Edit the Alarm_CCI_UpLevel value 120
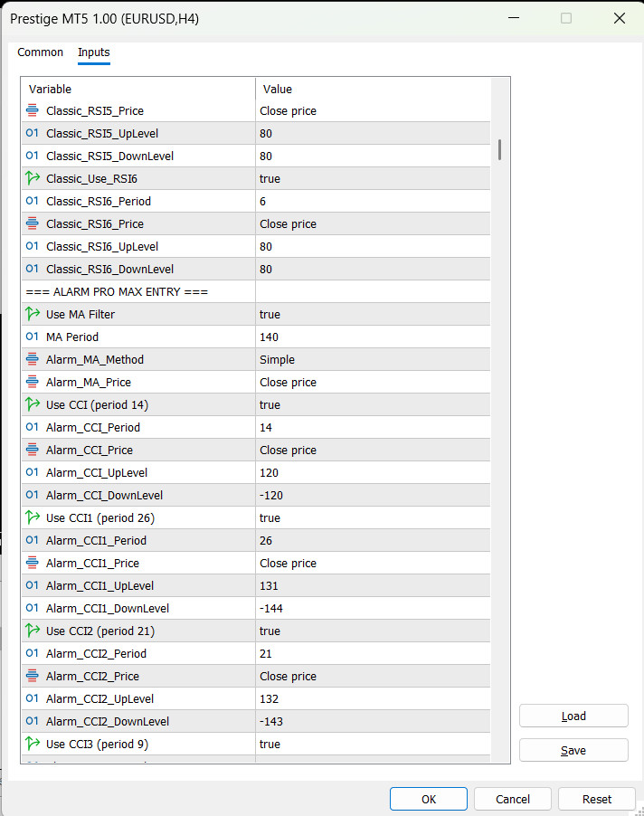This screenshot has height=816, width=644. [373, 472]
